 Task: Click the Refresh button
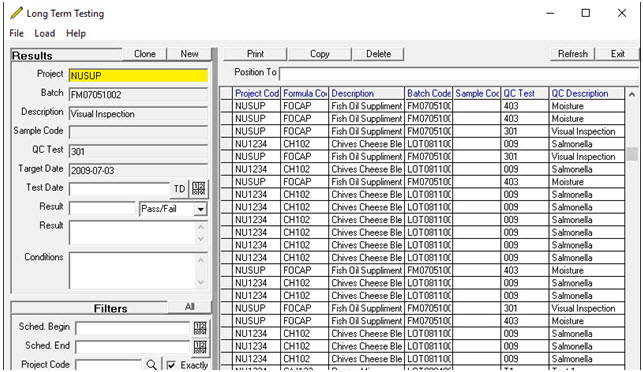tap(572, 54)
